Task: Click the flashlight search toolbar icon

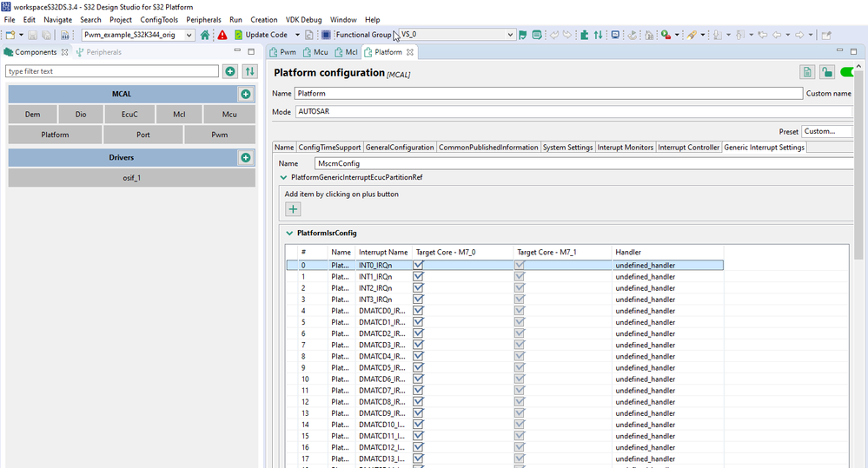Action: (x=692, y=35)
